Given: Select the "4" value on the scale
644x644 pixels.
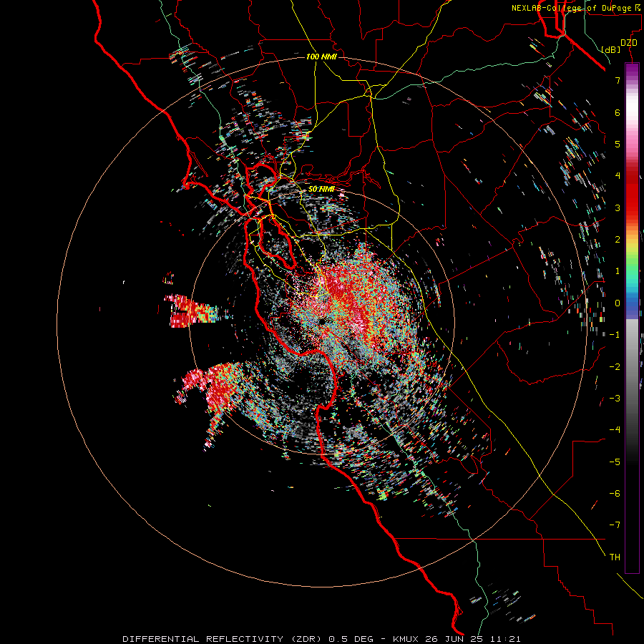Looking at the screenshot, I should click(x=618, y=176).
